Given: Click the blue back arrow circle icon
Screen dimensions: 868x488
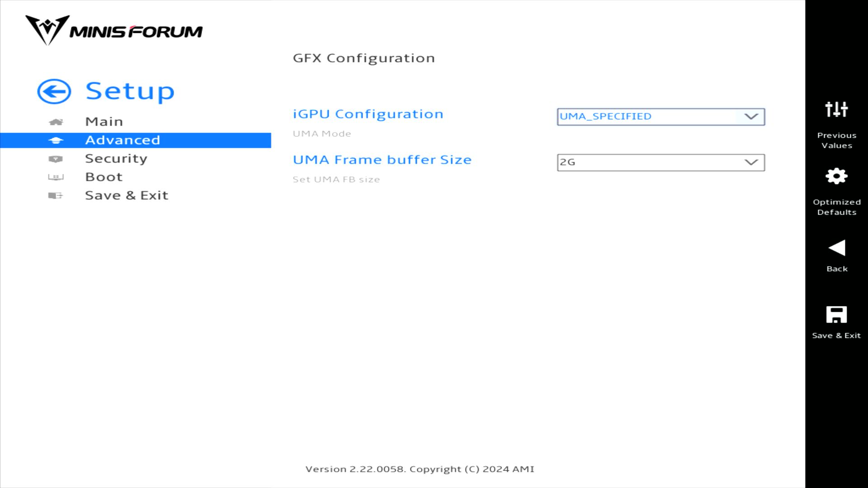Looking at the screenshot, I should [54, 92].
